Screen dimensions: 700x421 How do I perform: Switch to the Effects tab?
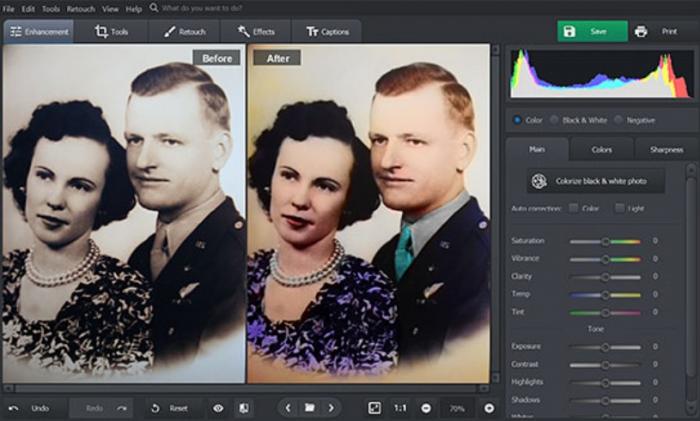tap(256, 32)
